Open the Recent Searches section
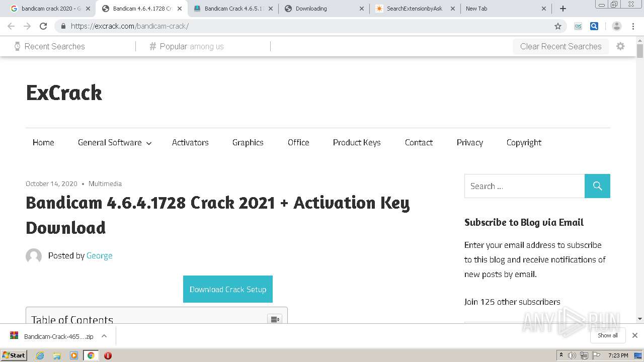 50,46
